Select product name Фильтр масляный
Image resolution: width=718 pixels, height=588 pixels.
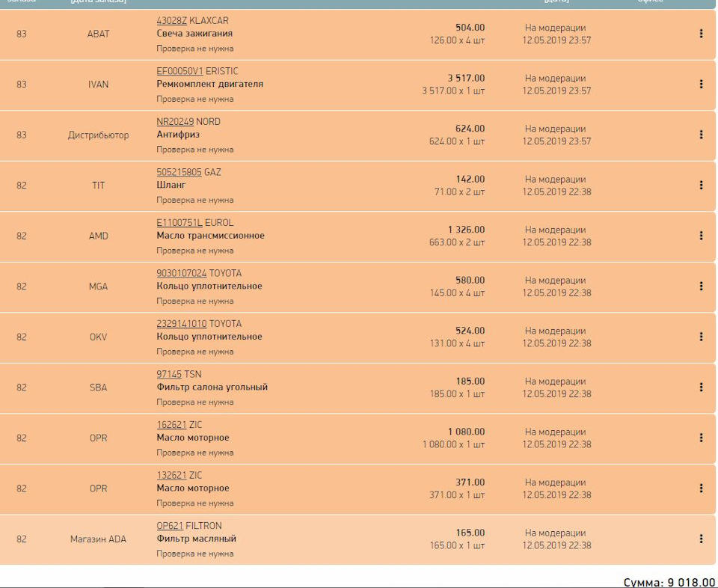point(197,539)
